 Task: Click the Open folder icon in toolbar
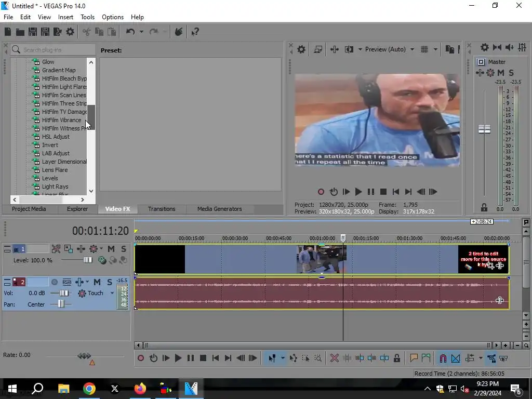[x=20, y=32]
